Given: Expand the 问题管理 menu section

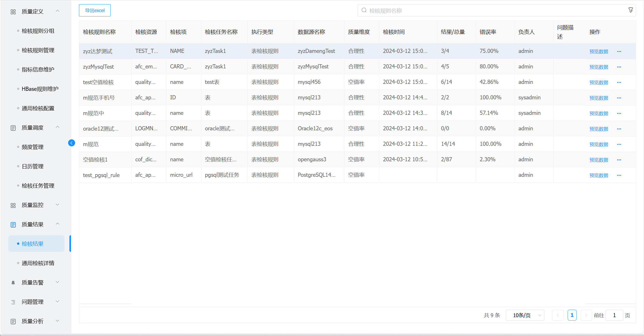Looking at the screenshot, I should click(58, 301).
